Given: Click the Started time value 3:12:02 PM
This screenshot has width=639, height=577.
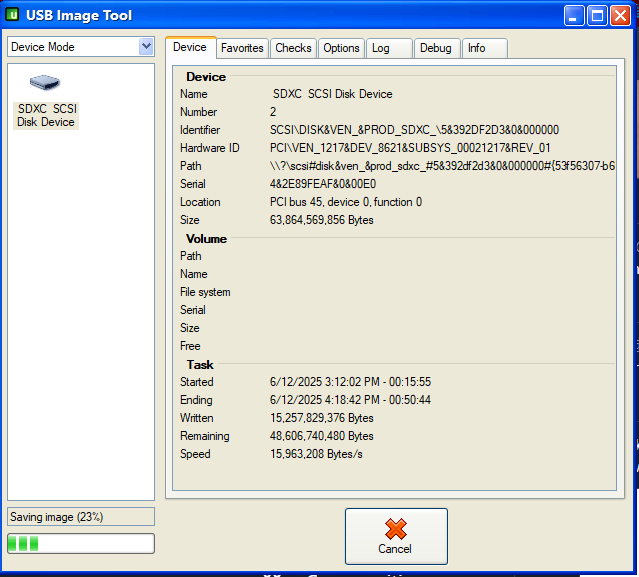Looking at the screenshot, I should point(350,382).
